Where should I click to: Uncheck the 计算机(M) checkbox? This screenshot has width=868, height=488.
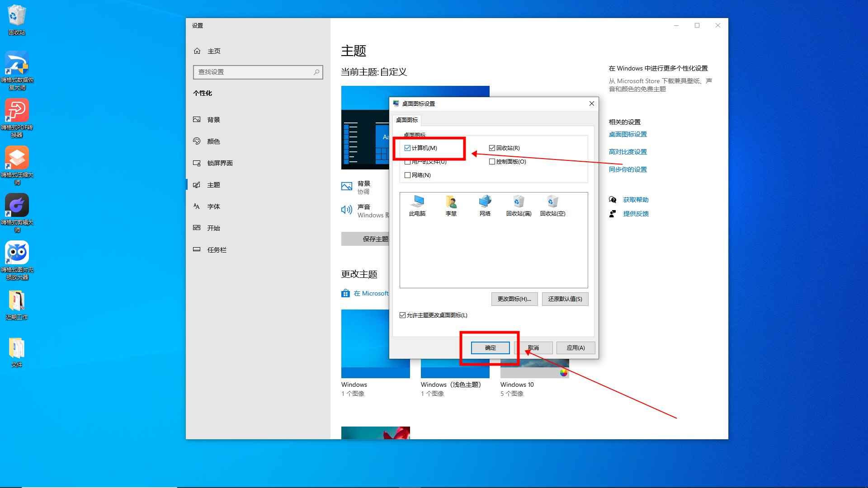coord(407,148)
